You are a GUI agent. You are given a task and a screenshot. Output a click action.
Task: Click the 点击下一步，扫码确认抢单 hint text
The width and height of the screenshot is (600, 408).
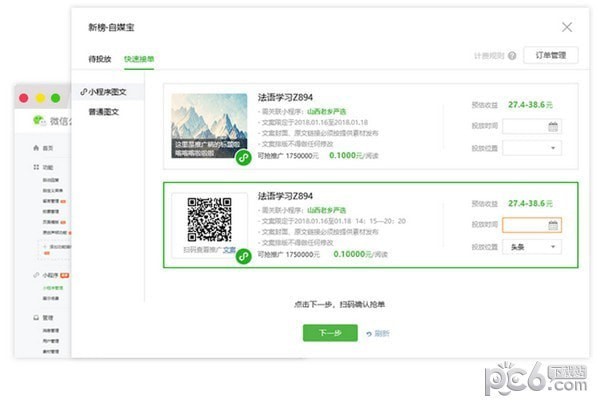pyautogui.click(x=339, y=304)
